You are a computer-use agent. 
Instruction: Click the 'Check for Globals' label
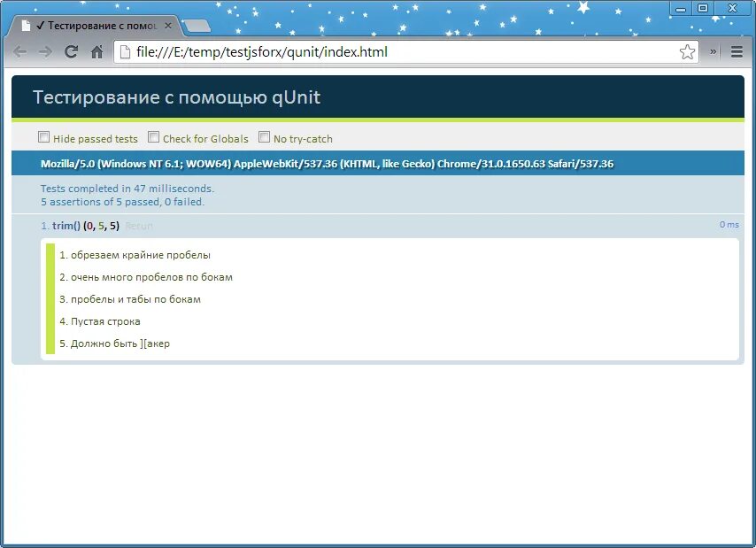[x=205, y=139]
